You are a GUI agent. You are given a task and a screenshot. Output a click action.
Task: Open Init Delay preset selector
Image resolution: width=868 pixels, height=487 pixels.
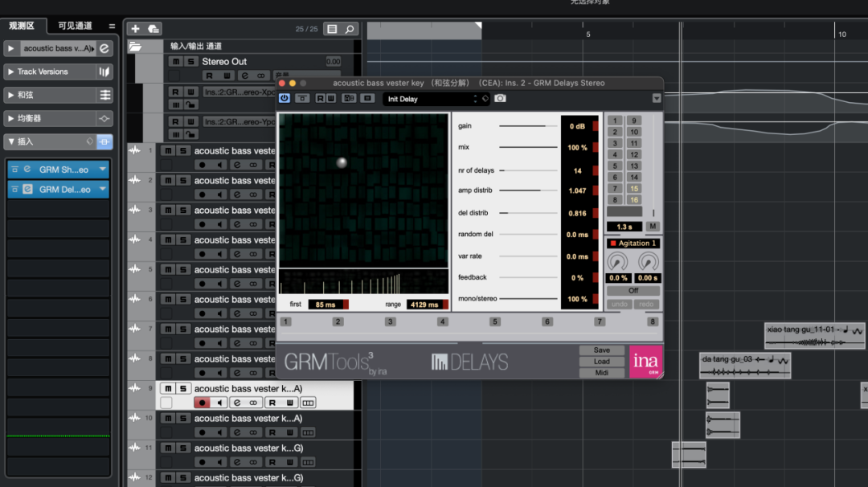tap(431, 99)
